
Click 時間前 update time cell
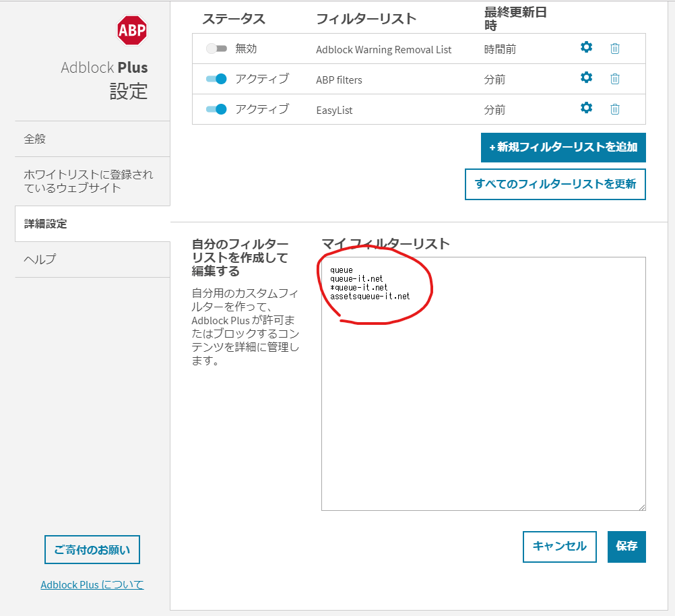tap(500, 50)
